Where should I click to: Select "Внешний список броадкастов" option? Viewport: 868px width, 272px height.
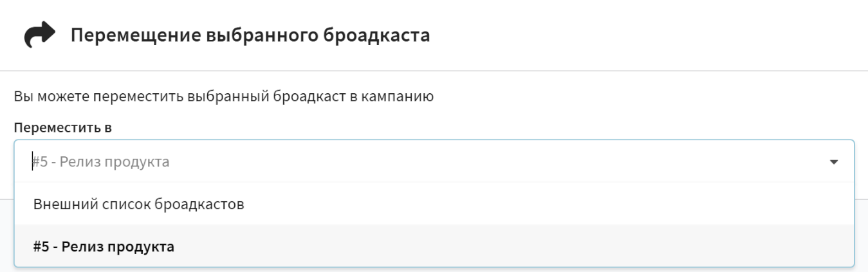pyautogui.click(x=138, y=205)
